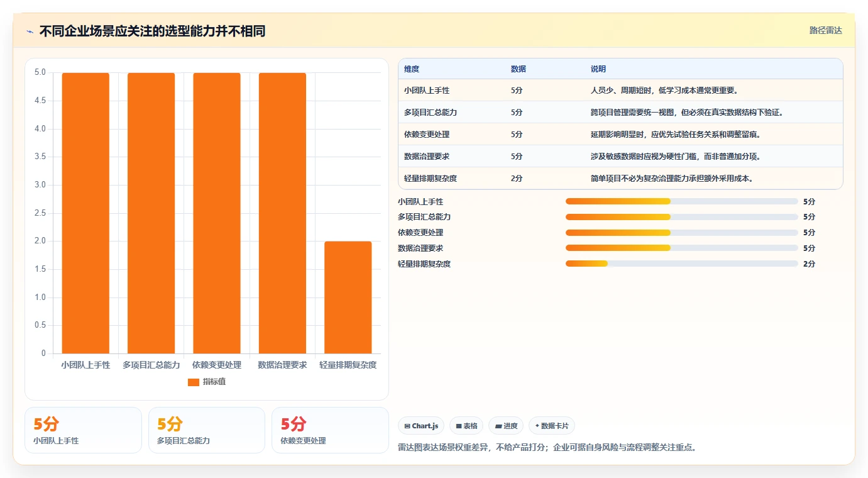This screenshot has width=868, height=478.
Task: Select the 表格 tag chip
Action: tap(466, 426)
